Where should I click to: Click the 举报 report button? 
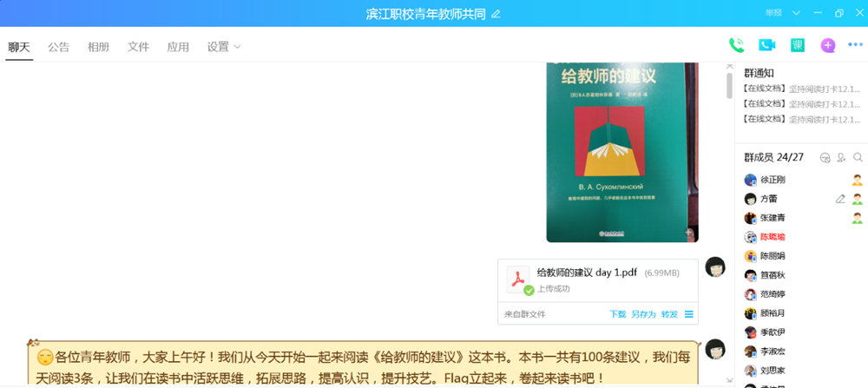tap(773, 13)
